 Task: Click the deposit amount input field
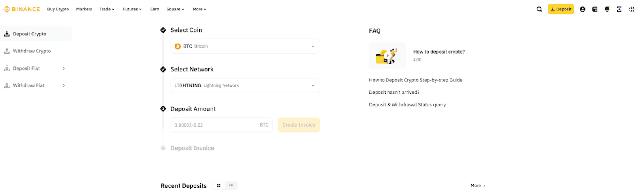[x=215, y=125]
